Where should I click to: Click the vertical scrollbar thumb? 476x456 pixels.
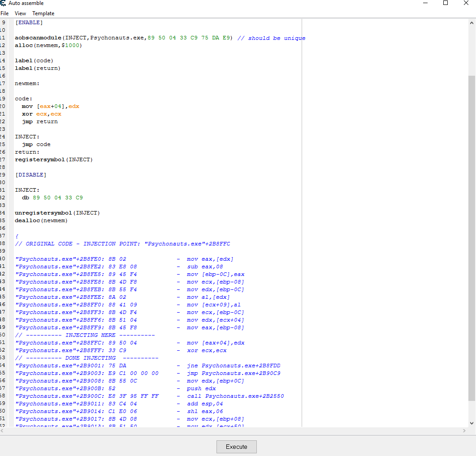pyautogui.click(x=472, y=237)
